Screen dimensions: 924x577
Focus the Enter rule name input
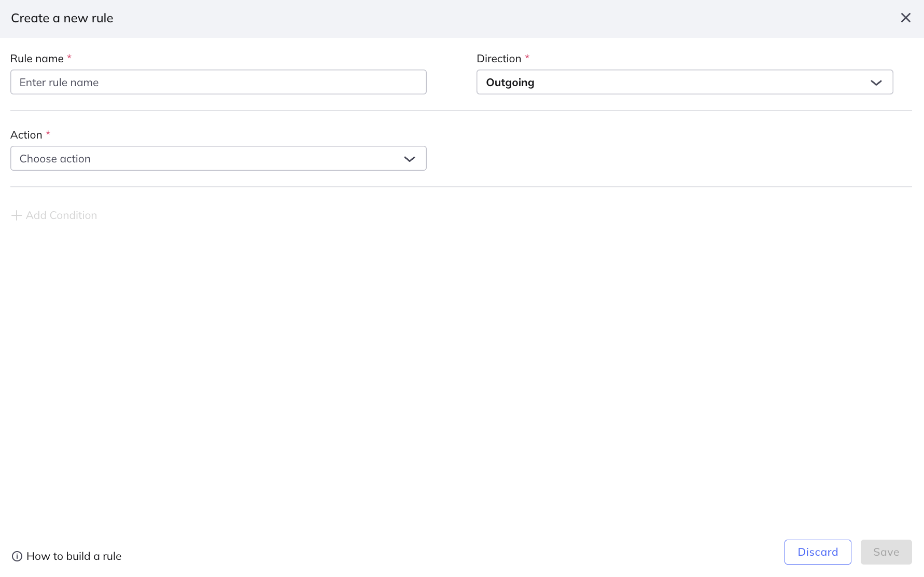click(x=218, y=83)
